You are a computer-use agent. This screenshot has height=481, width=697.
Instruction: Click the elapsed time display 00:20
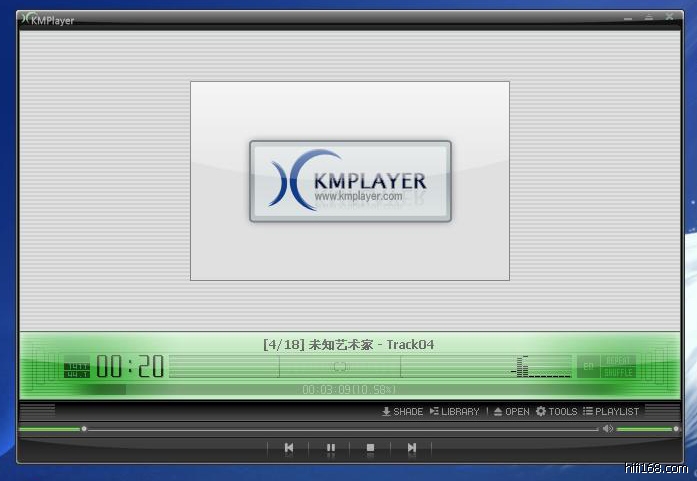tap(130, 367)
